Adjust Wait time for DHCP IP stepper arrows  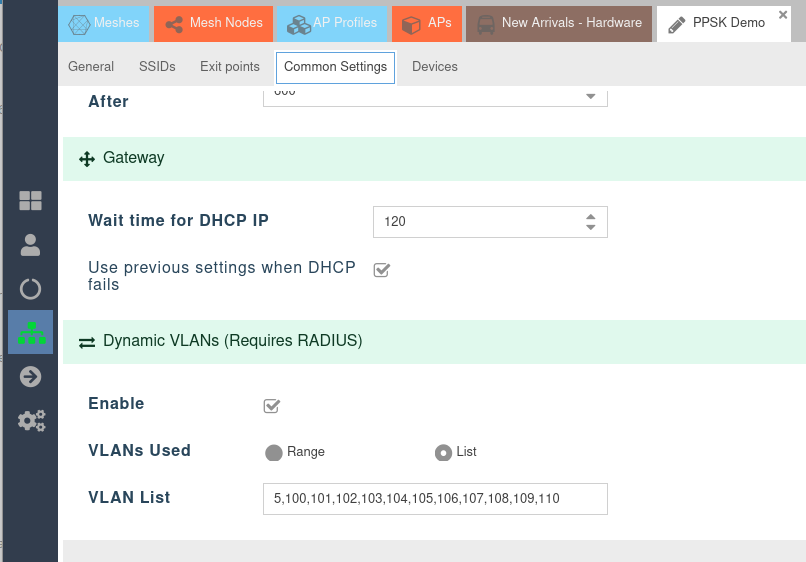pyautogui.click(x=590, y=222)
